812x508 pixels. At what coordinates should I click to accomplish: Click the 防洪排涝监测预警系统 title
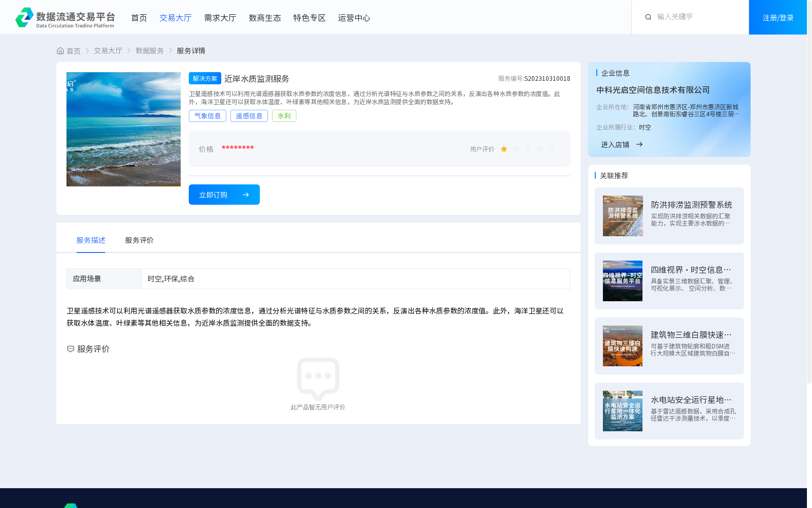click(692, 205)
